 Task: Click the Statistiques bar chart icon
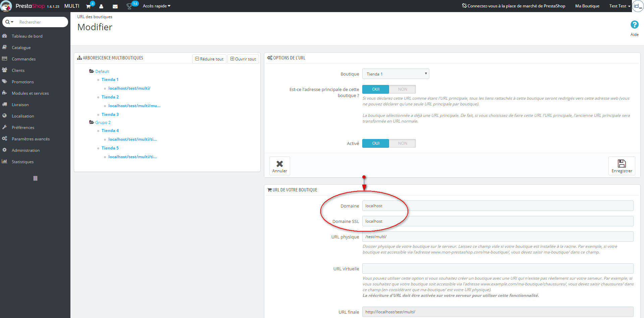pyautogui.click(x=5, y=162)
